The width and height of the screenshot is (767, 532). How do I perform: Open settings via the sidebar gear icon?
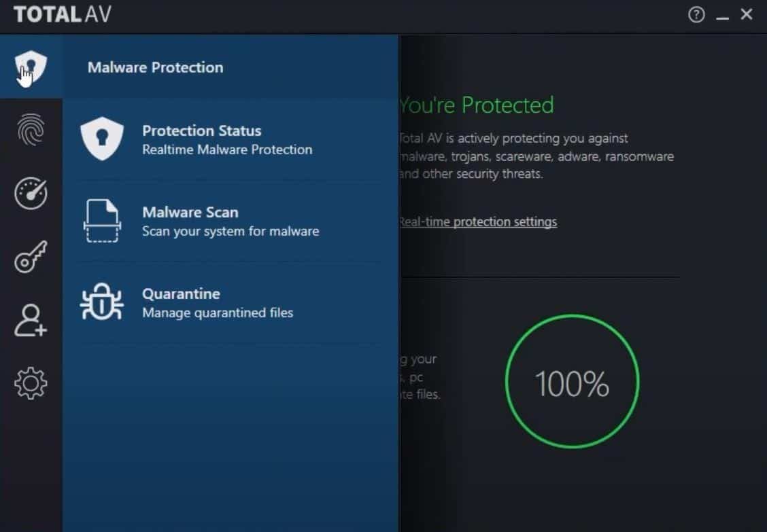(x=31, y=384)
